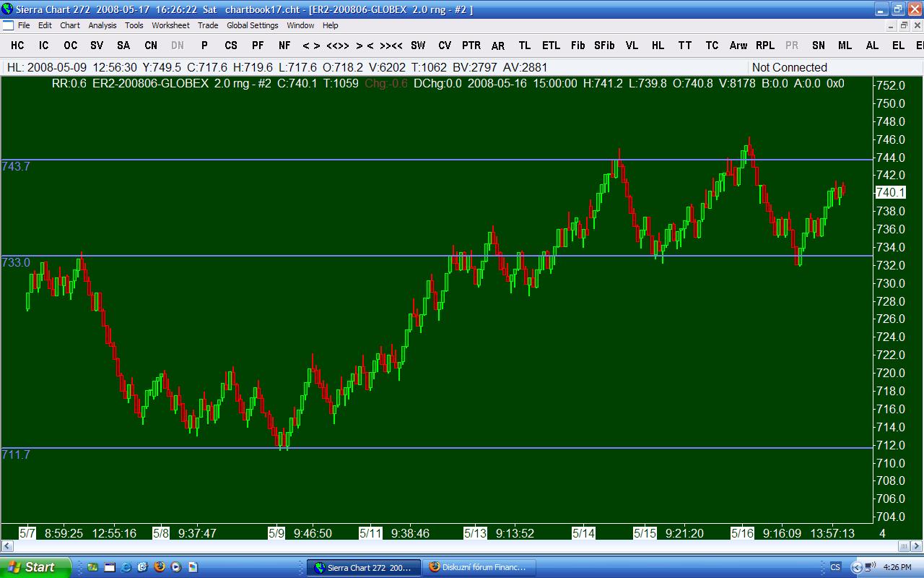Screen dimensions: 924x578
Task: Select the PTR pointer tool
Action: [471, 46]
